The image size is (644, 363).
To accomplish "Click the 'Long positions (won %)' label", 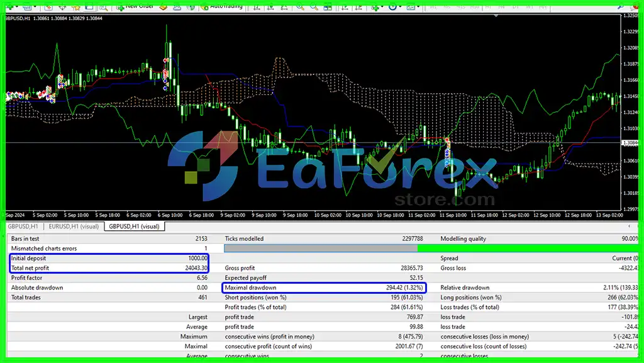I will click(470, 298).
